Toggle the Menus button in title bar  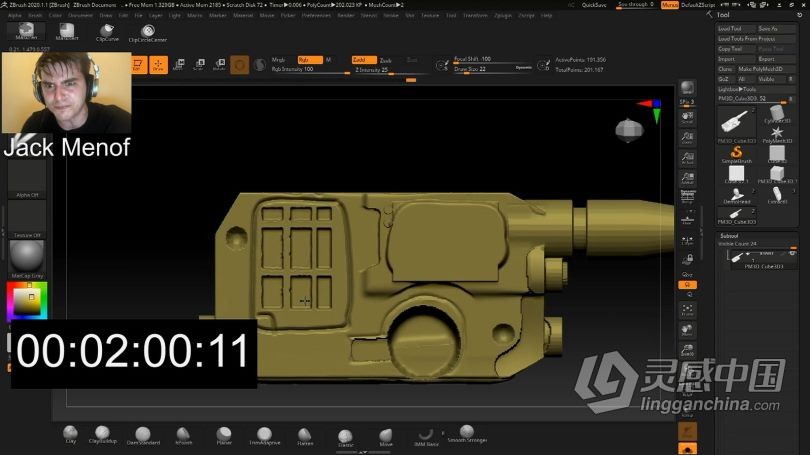click(x=669, y=5)
